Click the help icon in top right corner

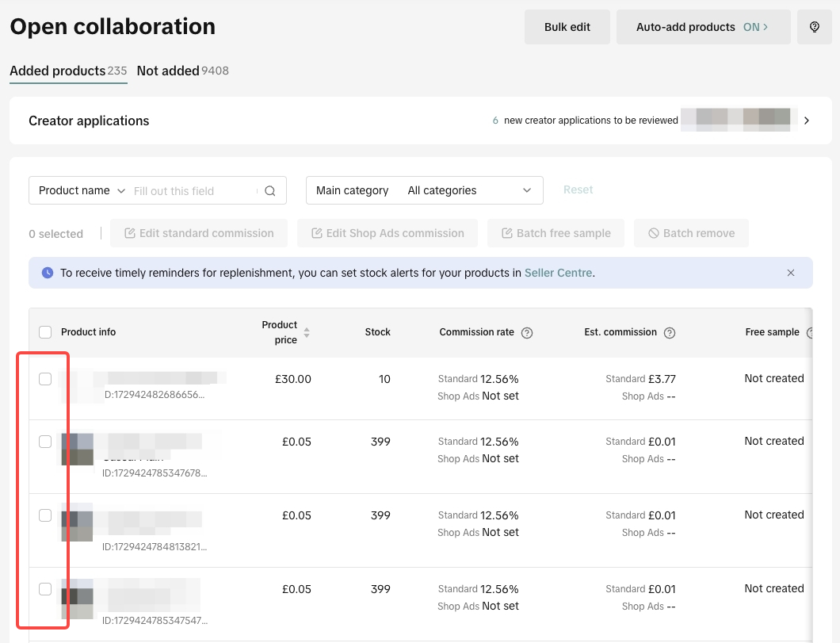pos(814,27)
